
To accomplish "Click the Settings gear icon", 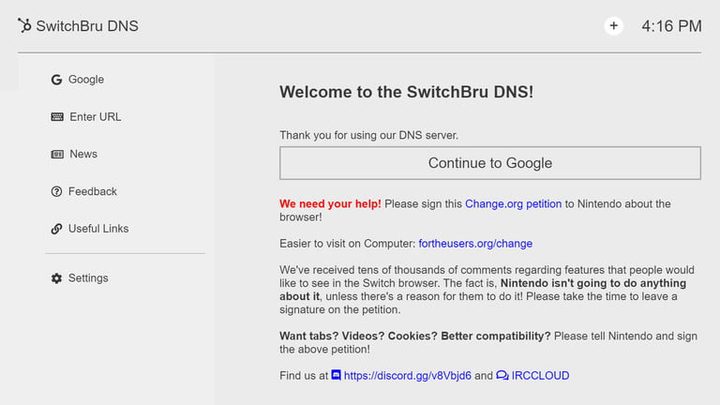I will point(57,278).
